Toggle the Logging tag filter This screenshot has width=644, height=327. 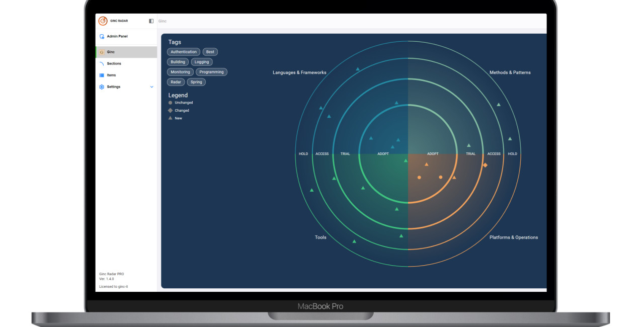tap(202, 62)
